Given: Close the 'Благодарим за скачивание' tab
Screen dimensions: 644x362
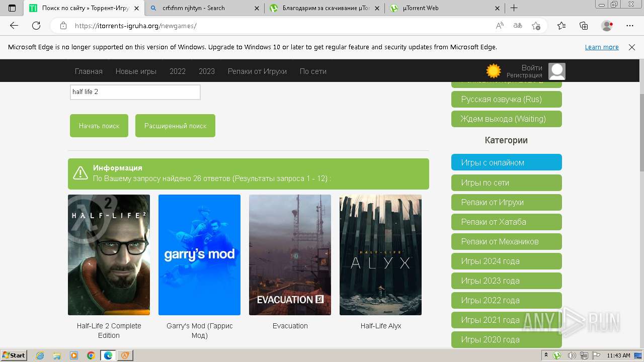Looking at the screenshot, I should (x=377, y=8).
